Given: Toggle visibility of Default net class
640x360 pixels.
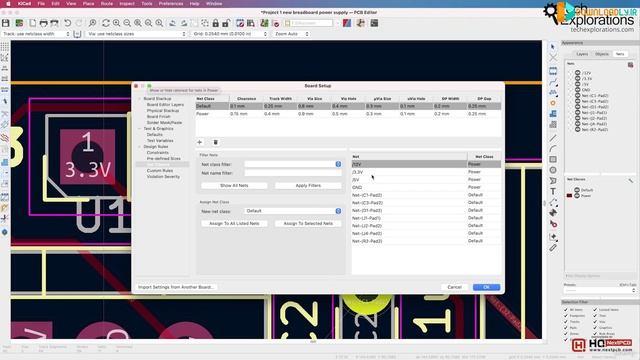Looking at the screenshot, I should (577, 190).
